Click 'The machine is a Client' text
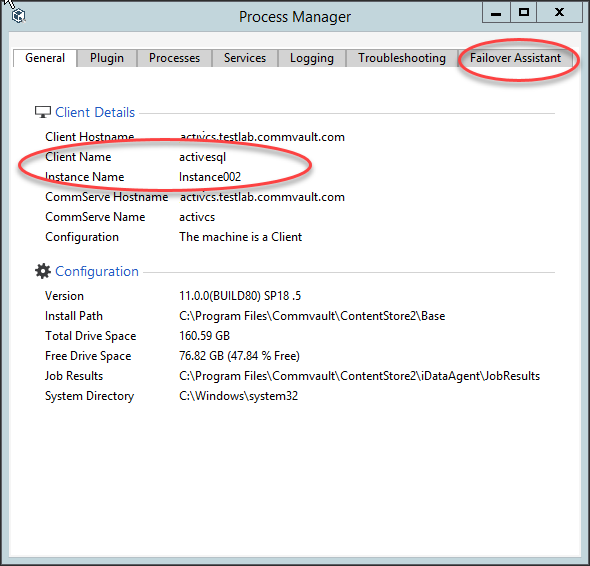590x566 pixels. [x=240, y=237]
